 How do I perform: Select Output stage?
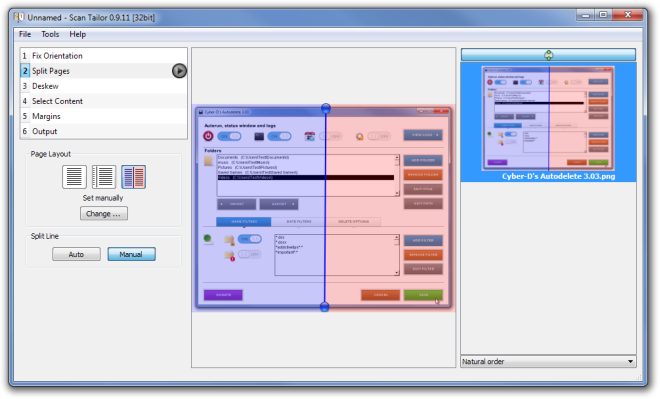coord(104,131)
